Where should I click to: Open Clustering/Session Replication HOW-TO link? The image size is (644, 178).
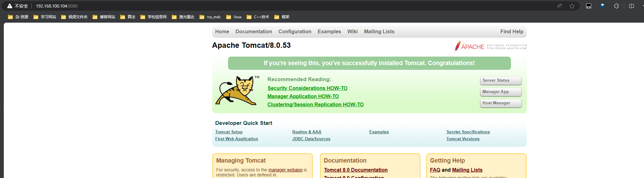[x=315, y=104]
